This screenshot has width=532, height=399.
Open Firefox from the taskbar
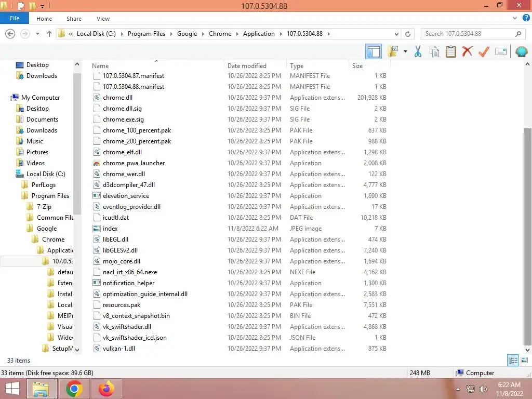tap(106, 389)
